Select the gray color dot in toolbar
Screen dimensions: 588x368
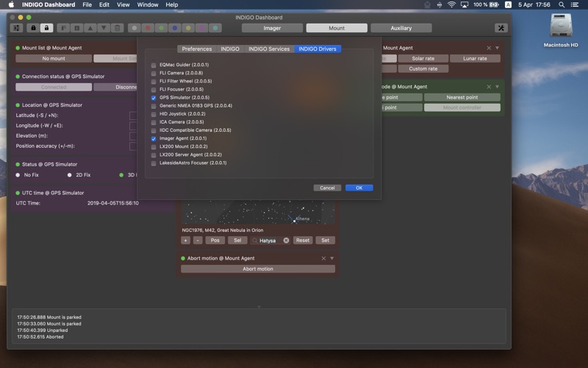pyautogui.click(x=135, y=28)
